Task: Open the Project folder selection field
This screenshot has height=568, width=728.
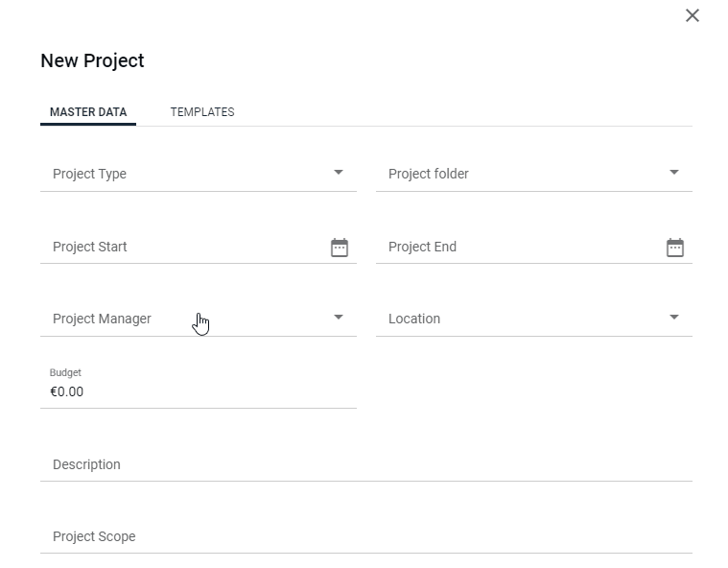Action: tap(534, 174)
